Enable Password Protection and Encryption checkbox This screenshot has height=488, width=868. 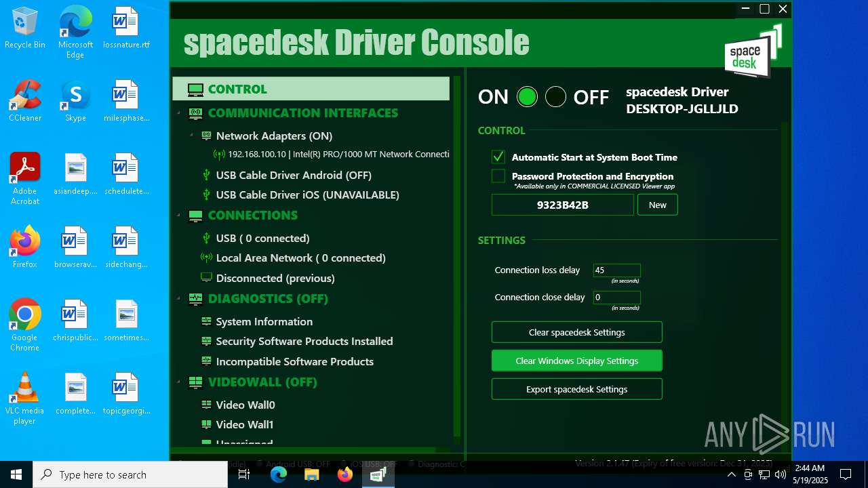click(x=498, y=176)
